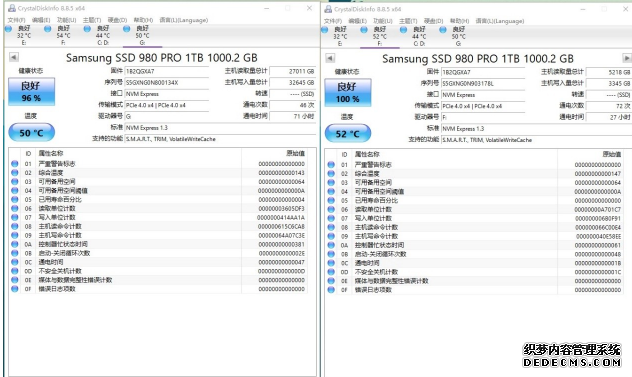This screenshot has width=632, height=377.
Task: Click previous disk arrow in the 96% health window
Action: click(x=14, y=57)
